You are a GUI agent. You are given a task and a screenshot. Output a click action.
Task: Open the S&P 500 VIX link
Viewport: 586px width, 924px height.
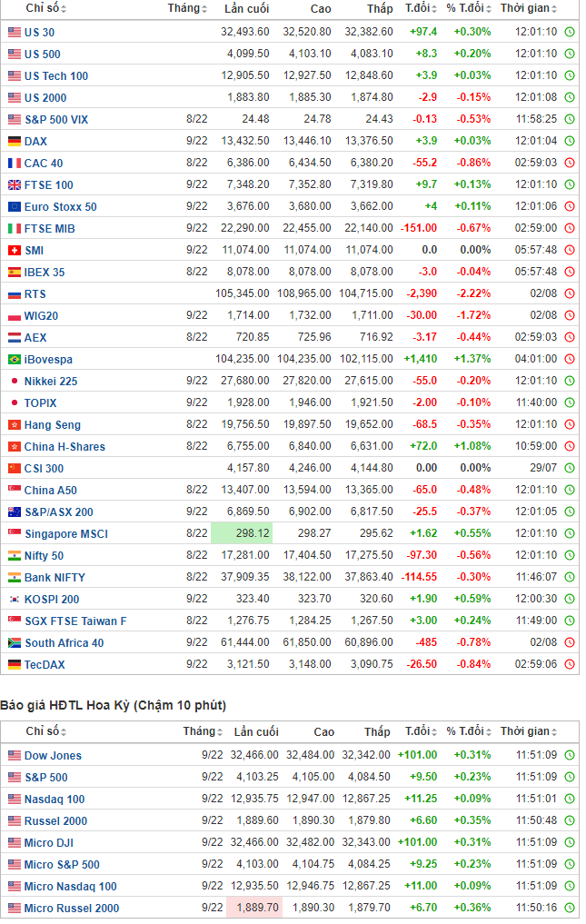pyautogui.click(x=56, y=120)
